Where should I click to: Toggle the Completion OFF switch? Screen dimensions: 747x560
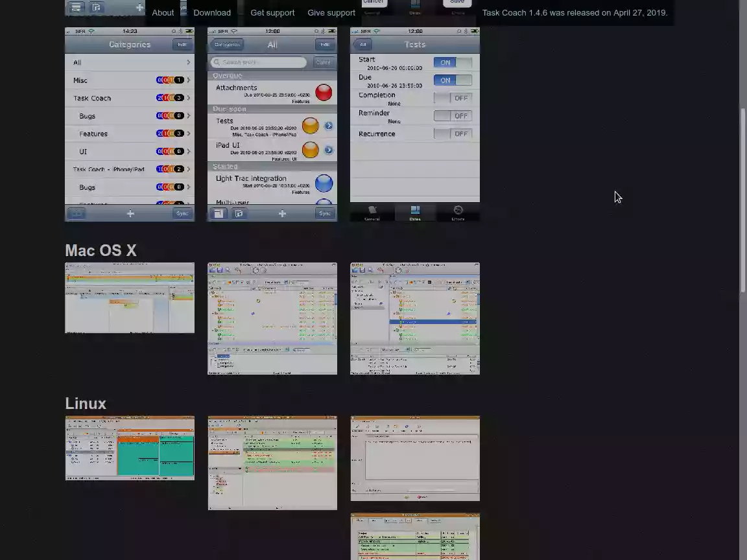(453, 98)
